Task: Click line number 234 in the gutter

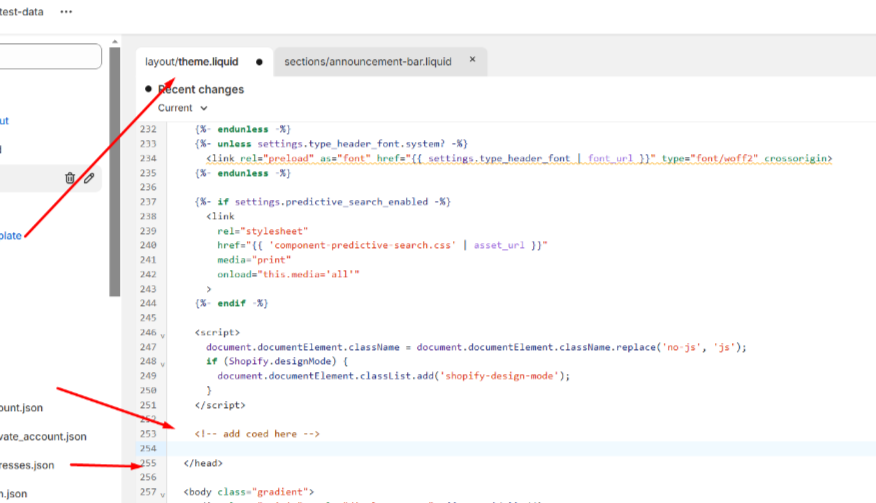Action: pyautogui.click(x=148, y=158)
